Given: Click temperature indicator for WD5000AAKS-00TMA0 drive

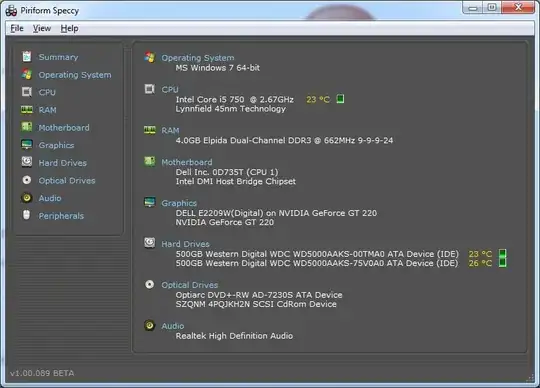Looking at the screenshot, I should (x=502, y=254).
